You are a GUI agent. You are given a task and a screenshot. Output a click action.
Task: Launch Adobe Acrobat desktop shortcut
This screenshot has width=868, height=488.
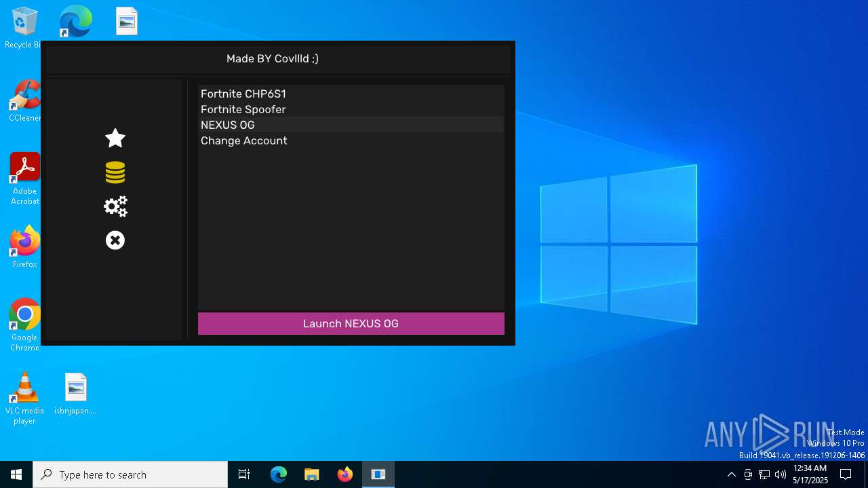tap(25, 179)
